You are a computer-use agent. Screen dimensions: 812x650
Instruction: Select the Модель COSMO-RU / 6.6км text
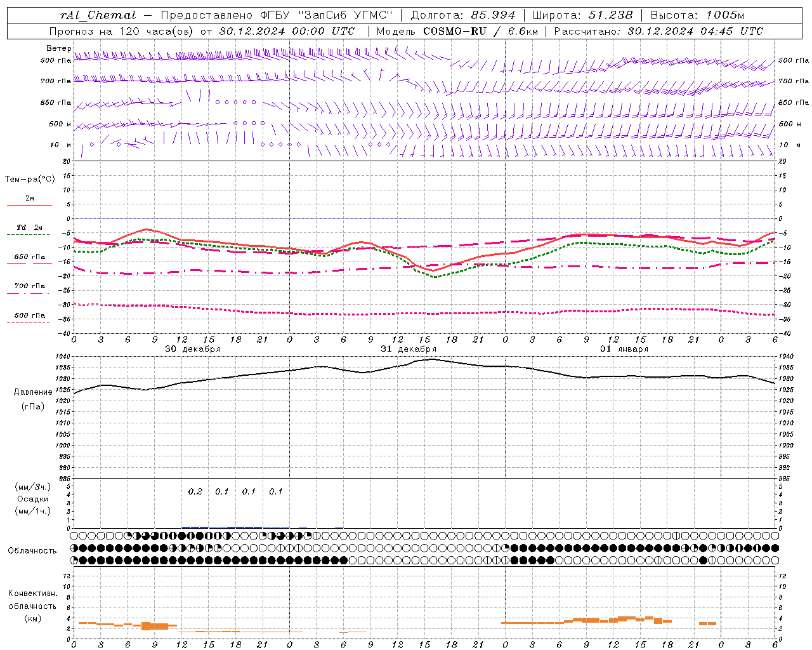pyautogui.click(x=457, y=31)
